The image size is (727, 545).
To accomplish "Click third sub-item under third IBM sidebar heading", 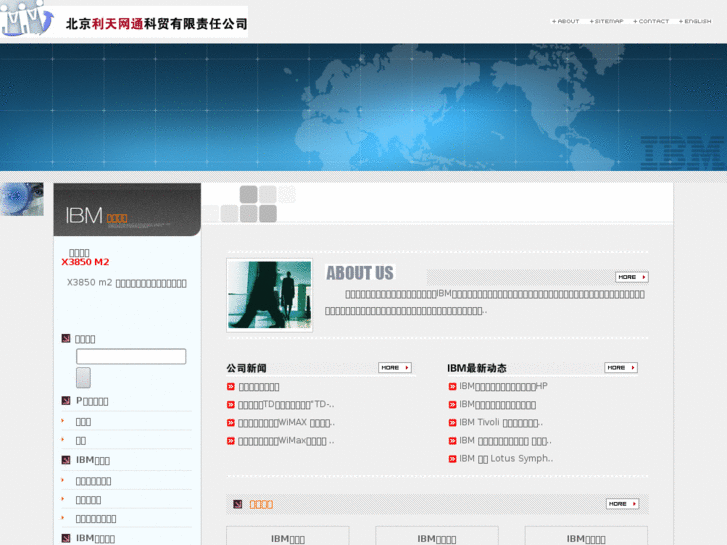I will coord(96,519).
